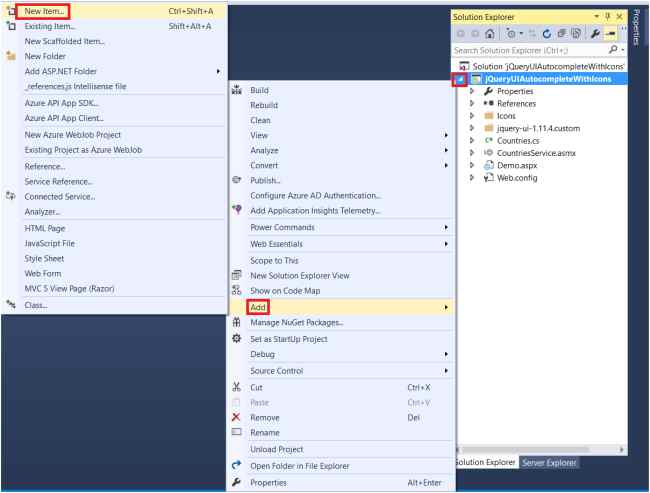
Task: Click the horizontal scrollbar in Solution Explorer
Action: coord(525,449)
